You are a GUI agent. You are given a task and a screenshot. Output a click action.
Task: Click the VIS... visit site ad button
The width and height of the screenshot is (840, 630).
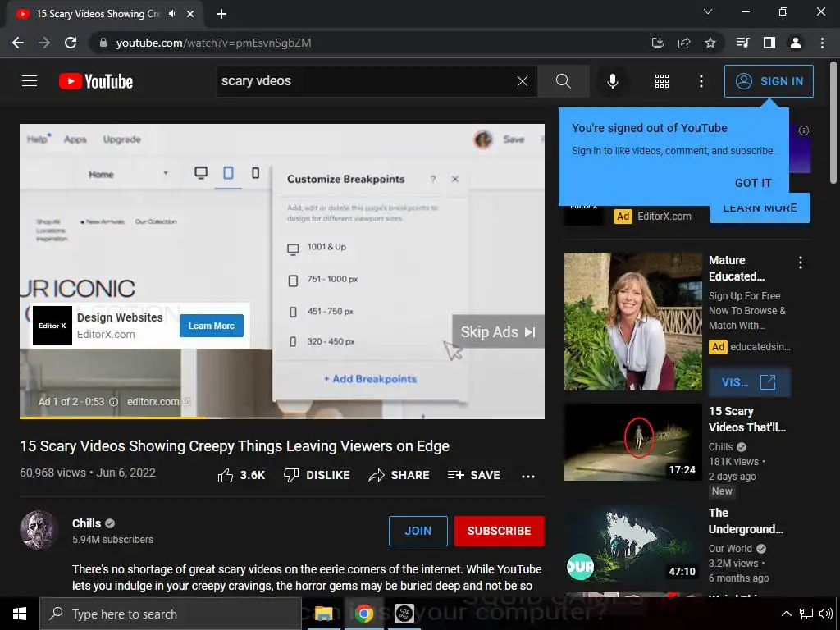(748, 382)
